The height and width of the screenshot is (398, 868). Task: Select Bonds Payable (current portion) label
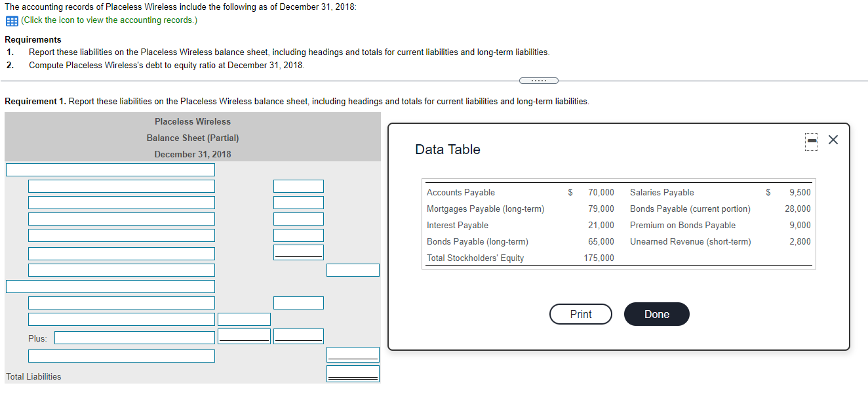(x=690, y=209)
